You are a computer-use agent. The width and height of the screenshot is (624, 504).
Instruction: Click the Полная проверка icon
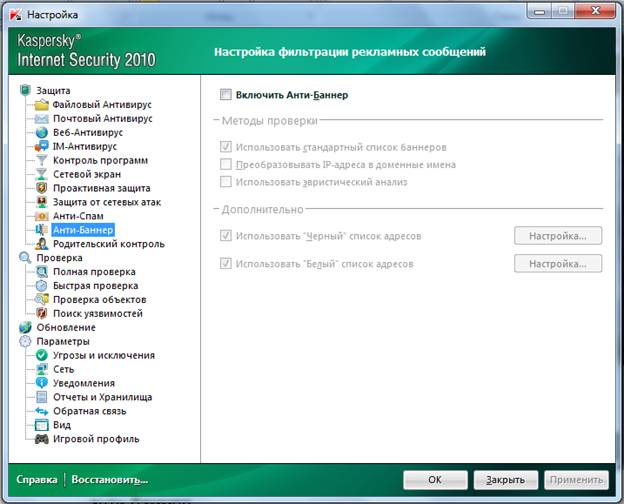[41, 272]
